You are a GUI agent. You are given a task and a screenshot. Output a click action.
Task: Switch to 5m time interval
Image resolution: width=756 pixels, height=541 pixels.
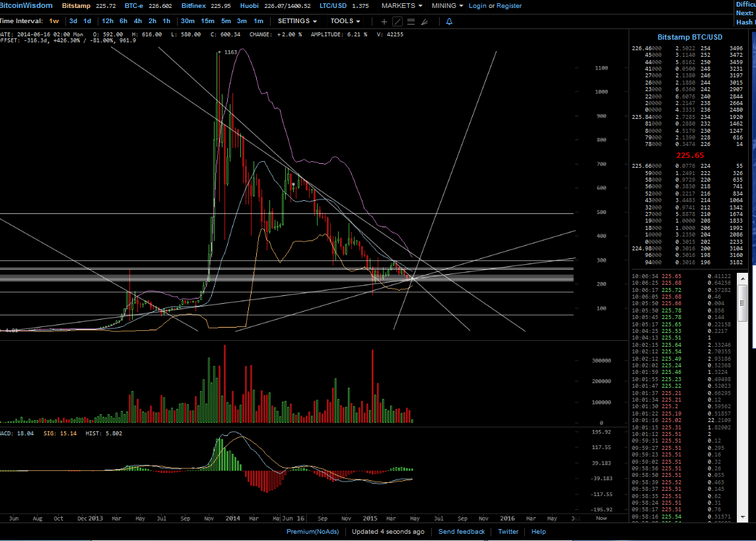pyautogui.click(x=226, y=21)
